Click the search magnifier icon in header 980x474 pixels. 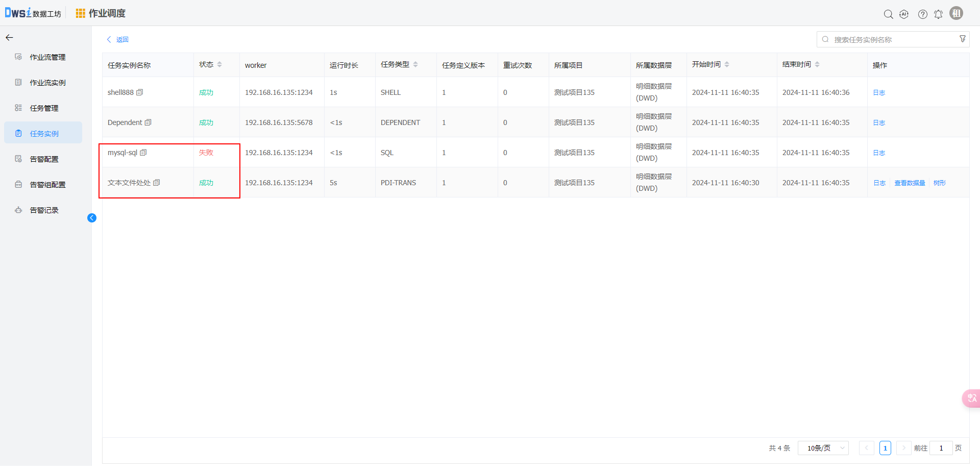[x=888, y=14]
